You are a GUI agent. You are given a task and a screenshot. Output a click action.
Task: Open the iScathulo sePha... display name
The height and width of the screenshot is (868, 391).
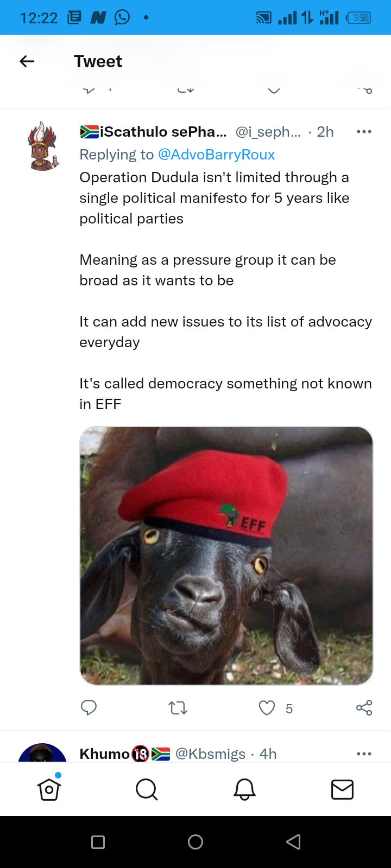pyautogui.click(x=154, y=132)
